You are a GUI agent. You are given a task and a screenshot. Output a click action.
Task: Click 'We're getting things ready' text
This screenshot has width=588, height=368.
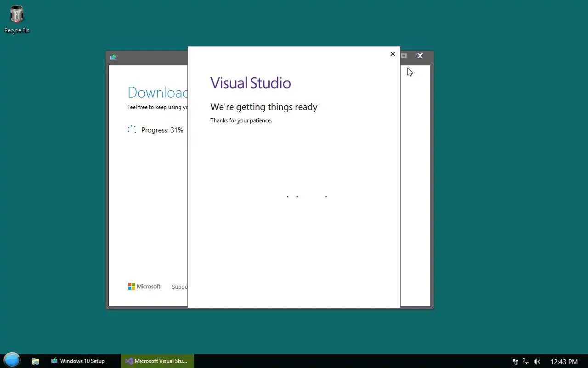[264, 107]
